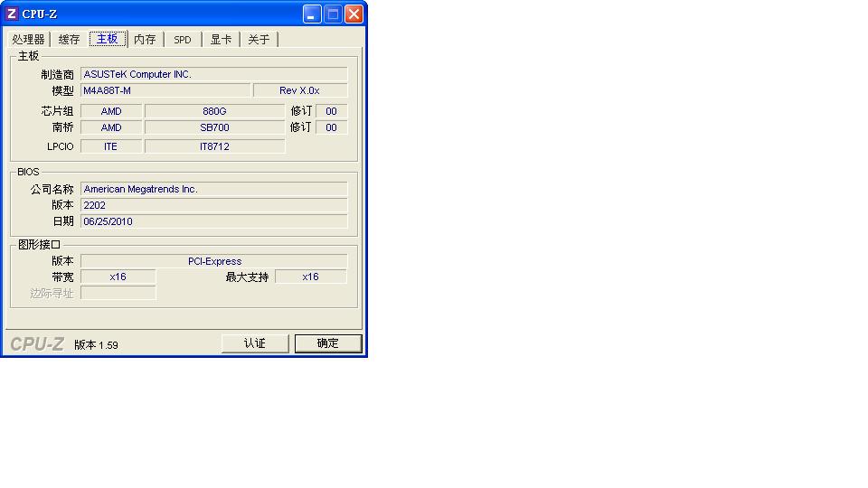The width and height of the screenshot is (868, 488).
Task: Click the 模型 label
Action: 62,90
